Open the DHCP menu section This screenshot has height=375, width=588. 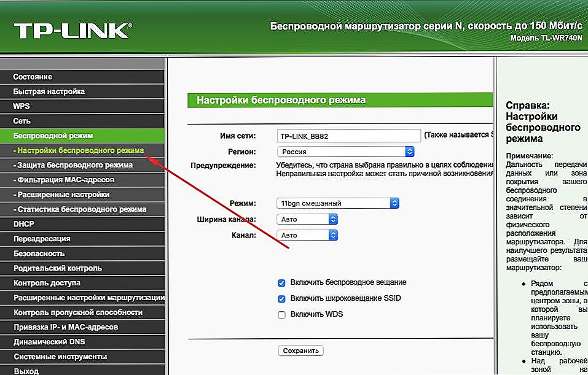coord(82,224)
